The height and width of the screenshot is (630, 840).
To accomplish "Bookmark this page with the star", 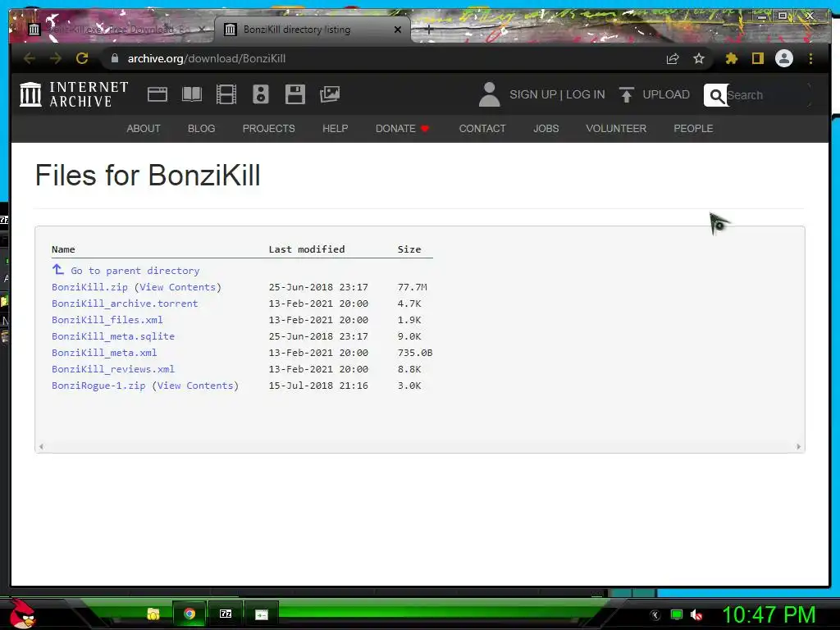I will [x=699, y=58].
